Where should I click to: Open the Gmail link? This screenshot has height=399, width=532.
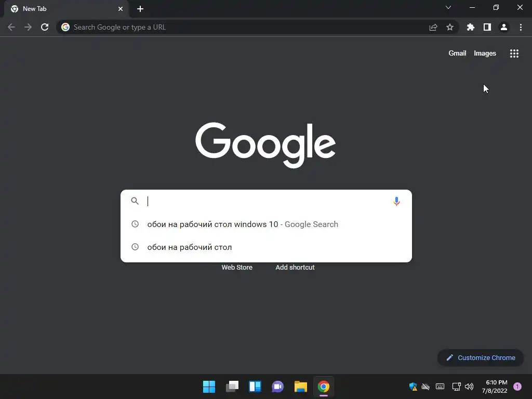457,54
